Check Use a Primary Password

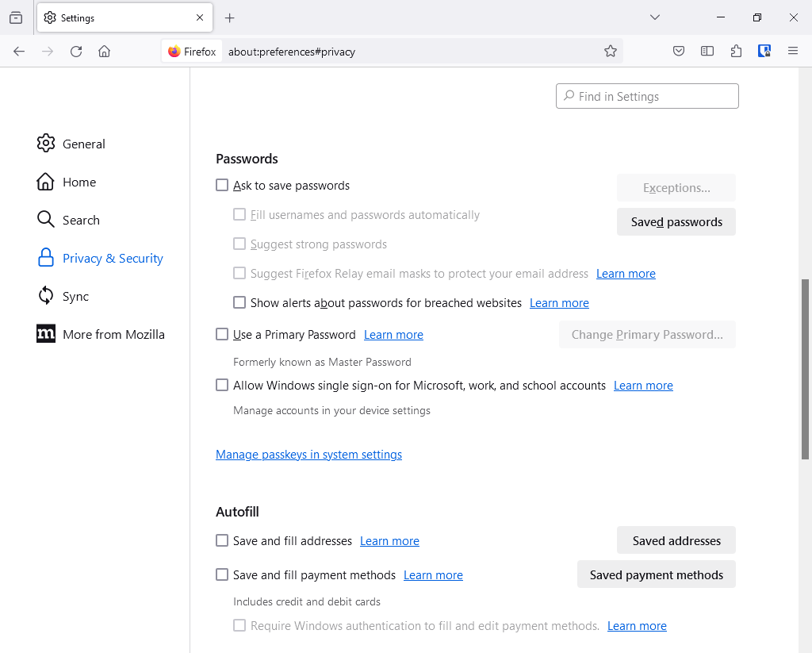click(x=222, y=335)
